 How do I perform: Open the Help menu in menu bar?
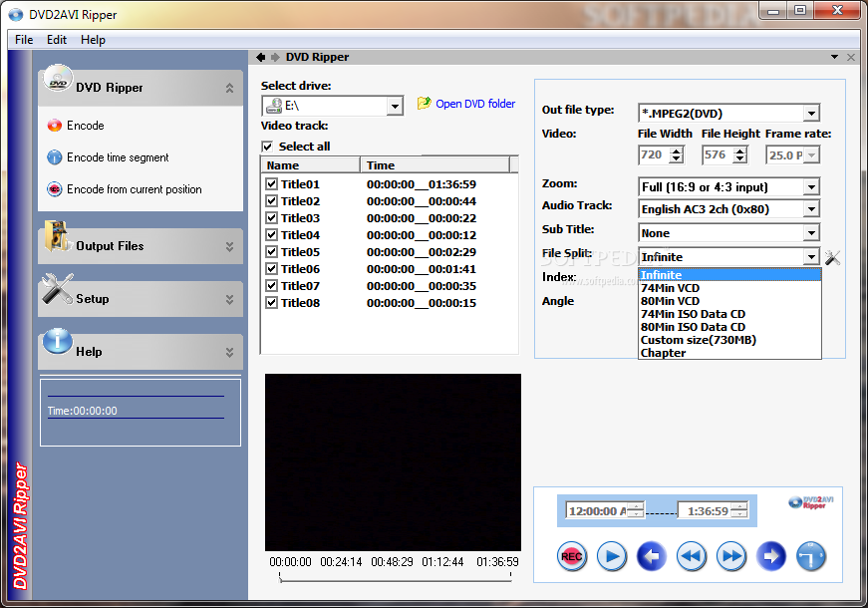coord(93,40)
